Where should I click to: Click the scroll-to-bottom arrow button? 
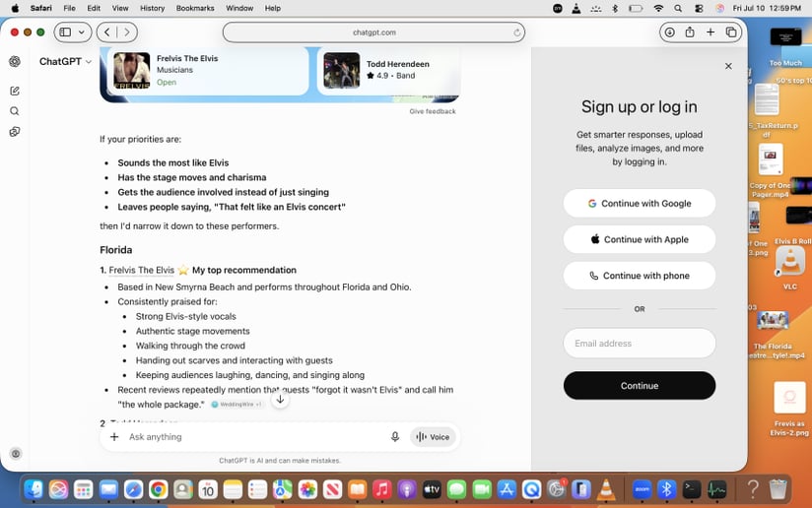(x=280, y=400)
